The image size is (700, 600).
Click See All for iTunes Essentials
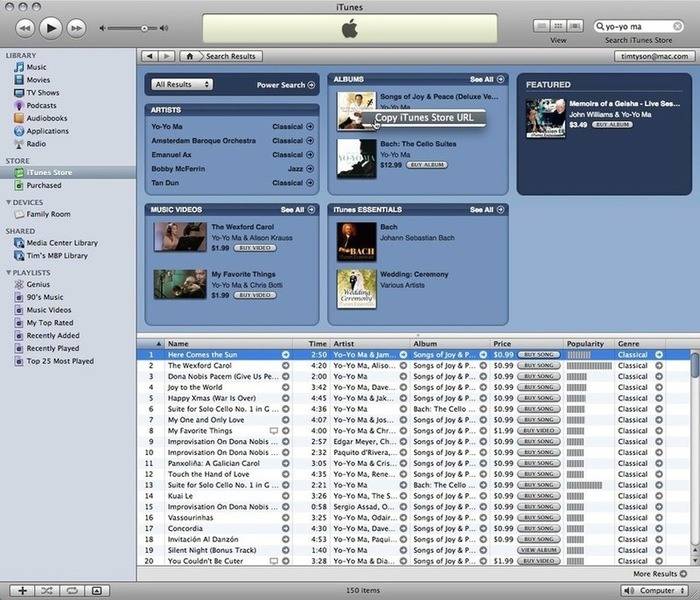(x=487, y=210)
